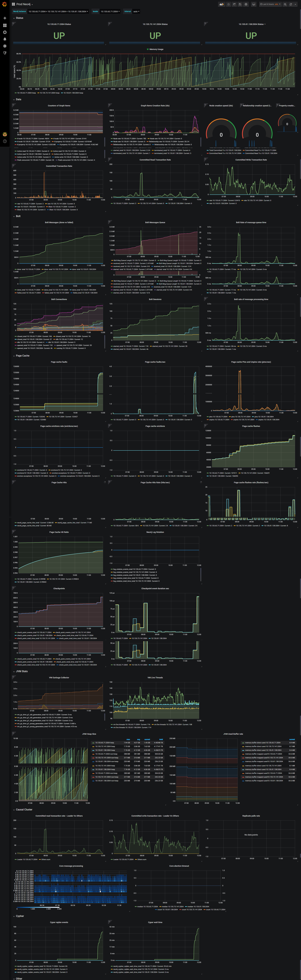Open the Prod Neo4j dashboard title dropdown
This screenshot has height=980, width=301.
tap(24, 4)
